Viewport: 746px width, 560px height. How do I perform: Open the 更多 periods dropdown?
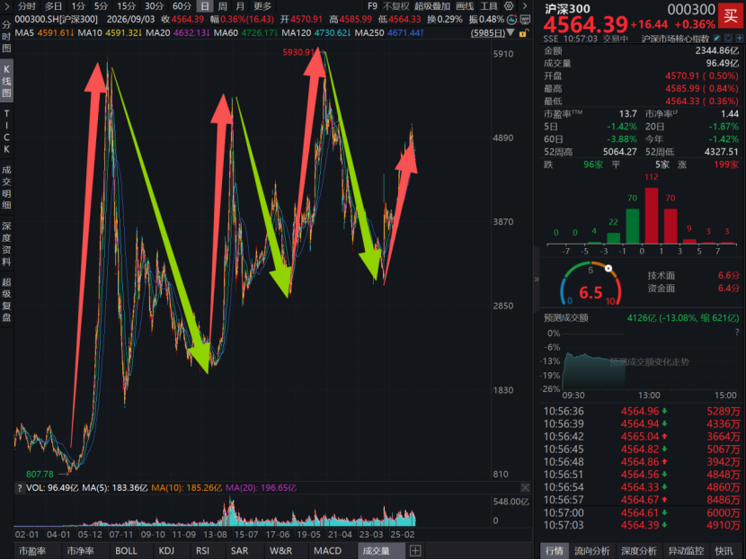(x=262, y=6)
